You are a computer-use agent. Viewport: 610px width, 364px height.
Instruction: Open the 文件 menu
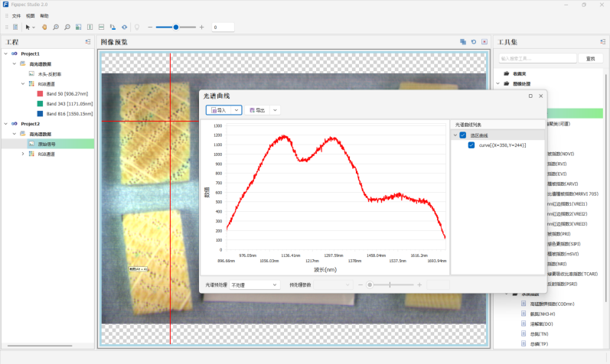coord(17,15)
